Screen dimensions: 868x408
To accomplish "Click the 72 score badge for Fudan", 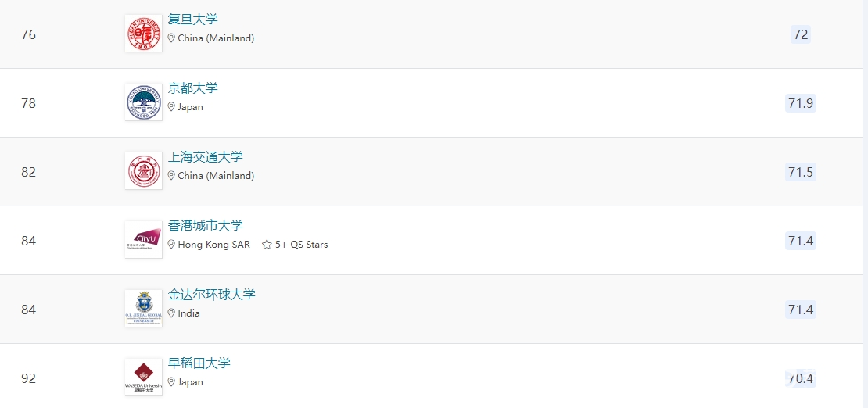I will [x=801, y=35].
